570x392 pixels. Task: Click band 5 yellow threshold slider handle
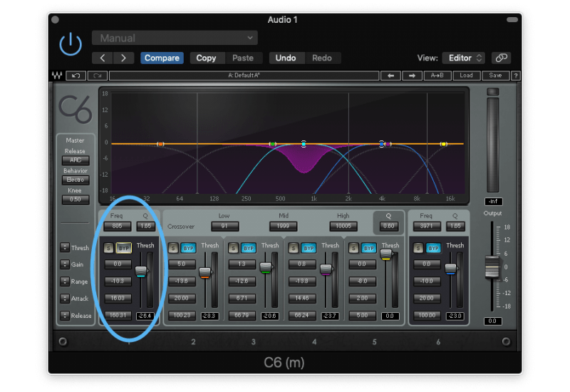pos(386,254)
